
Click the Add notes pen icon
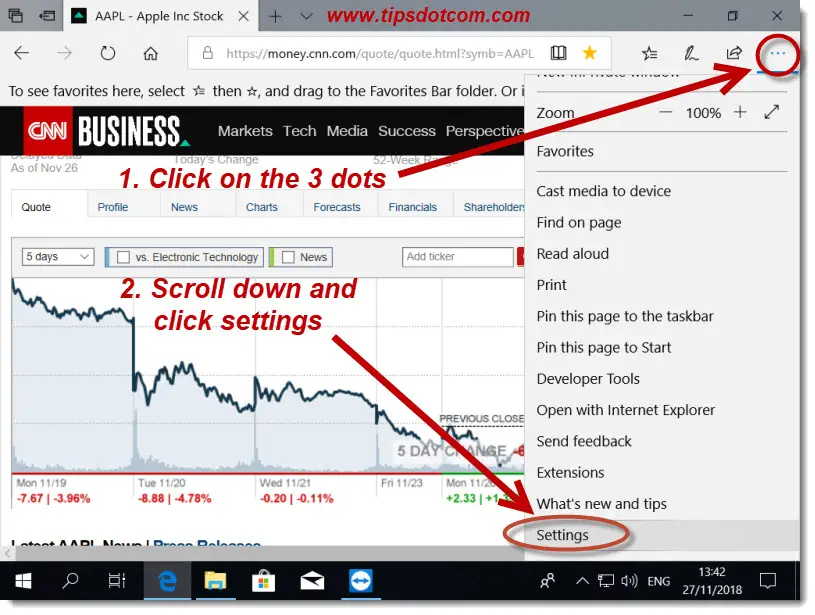691,53
